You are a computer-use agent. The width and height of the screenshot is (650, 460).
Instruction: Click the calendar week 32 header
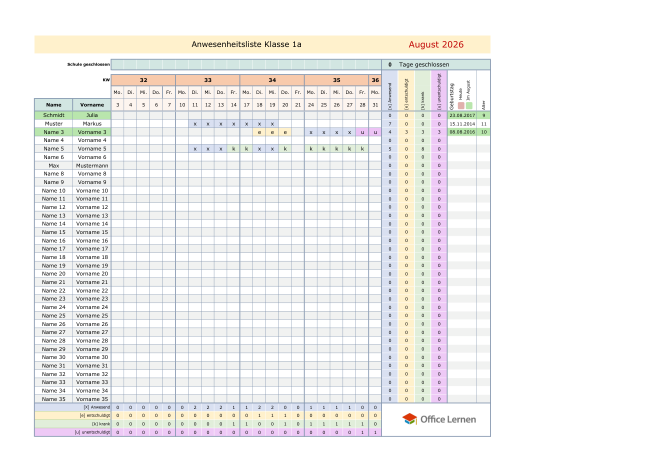click(143, 80)
